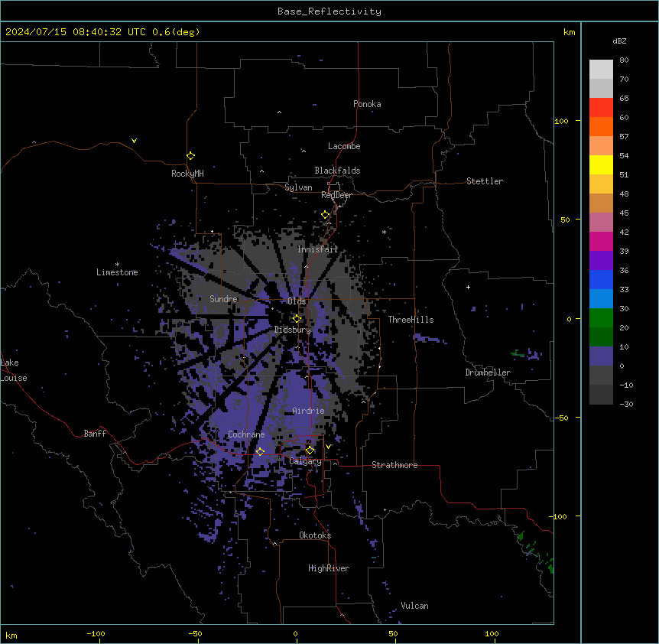Viewport: 659px width, 644px height.
Task: Pick the purple 36-39 dBZ legend swatch
Action: 601,261
